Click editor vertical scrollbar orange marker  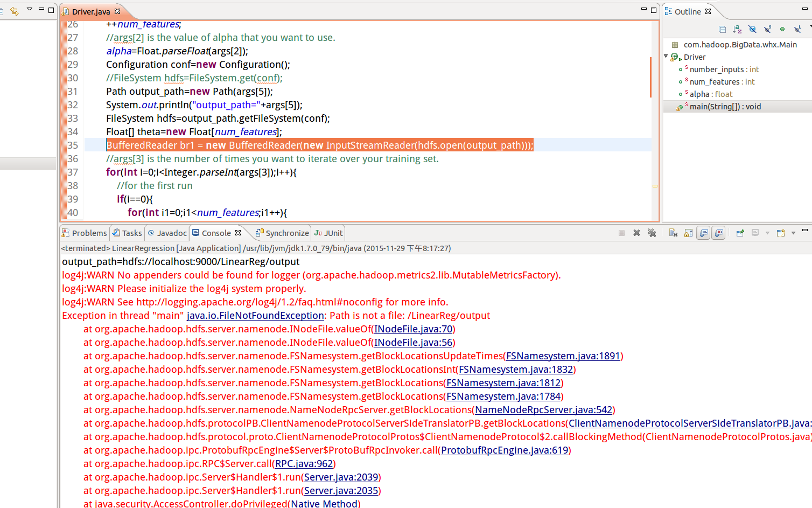[x=651, y=77]
